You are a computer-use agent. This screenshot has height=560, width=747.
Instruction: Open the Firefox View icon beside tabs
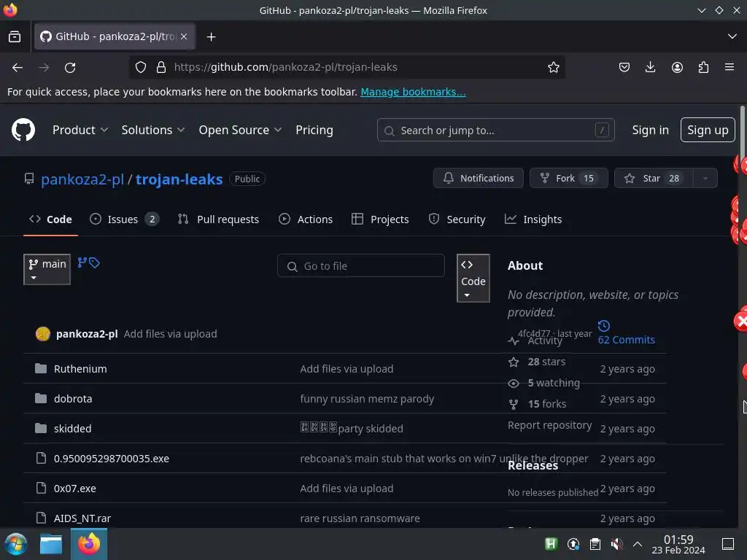(15, 36)
